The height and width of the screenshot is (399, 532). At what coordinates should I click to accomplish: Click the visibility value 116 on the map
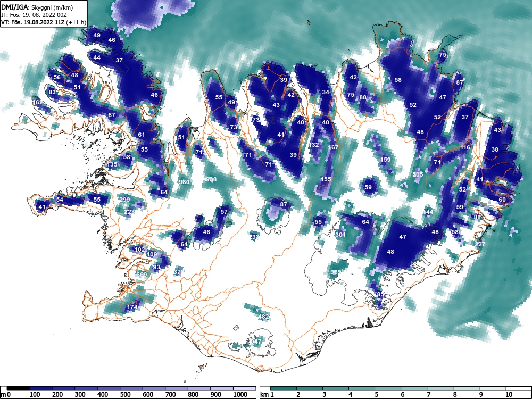pos(465,147)
